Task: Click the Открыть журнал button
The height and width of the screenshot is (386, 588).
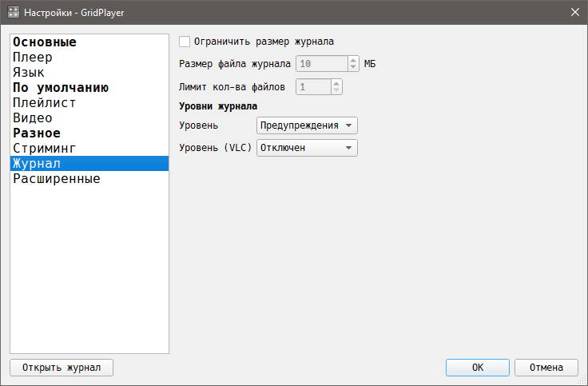Action: (x=62, y=368)
